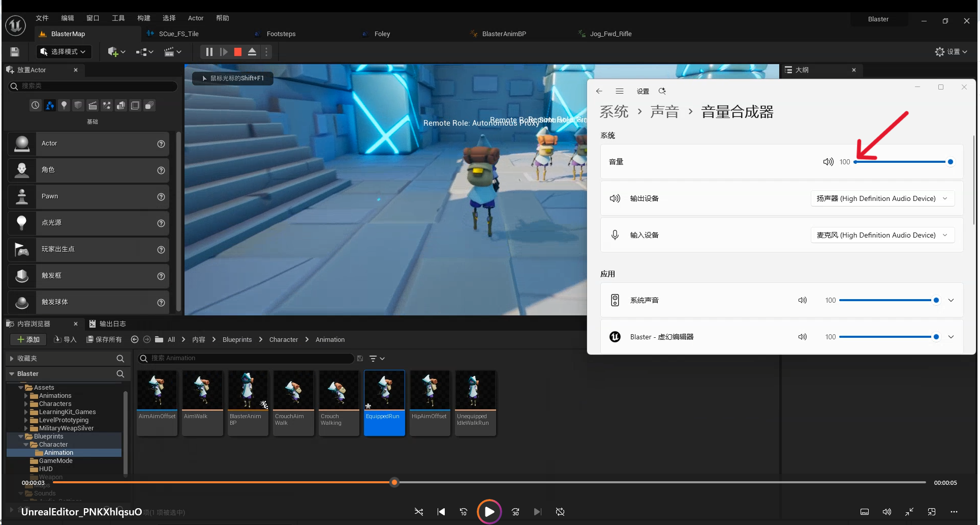Click the Place Actors search classes field
Image resolution: width=980 pixels, height=525 pixels.
tap(93, 86)
